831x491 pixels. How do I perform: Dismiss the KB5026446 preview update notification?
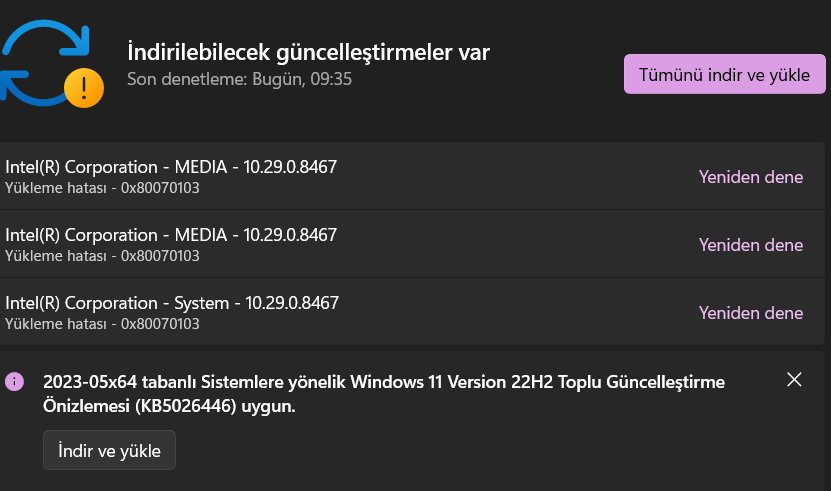(x=794, y=379)
